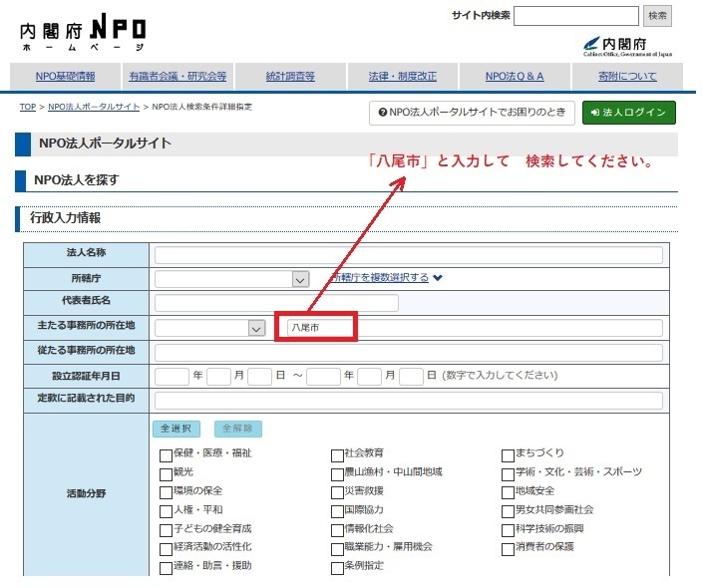Click the 活動分野 row label

click(86, 493)
